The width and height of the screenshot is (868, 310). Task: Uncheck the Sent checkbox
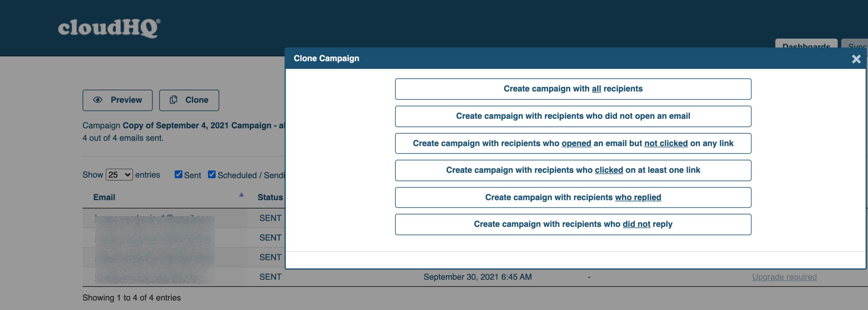tap(178, 174)
